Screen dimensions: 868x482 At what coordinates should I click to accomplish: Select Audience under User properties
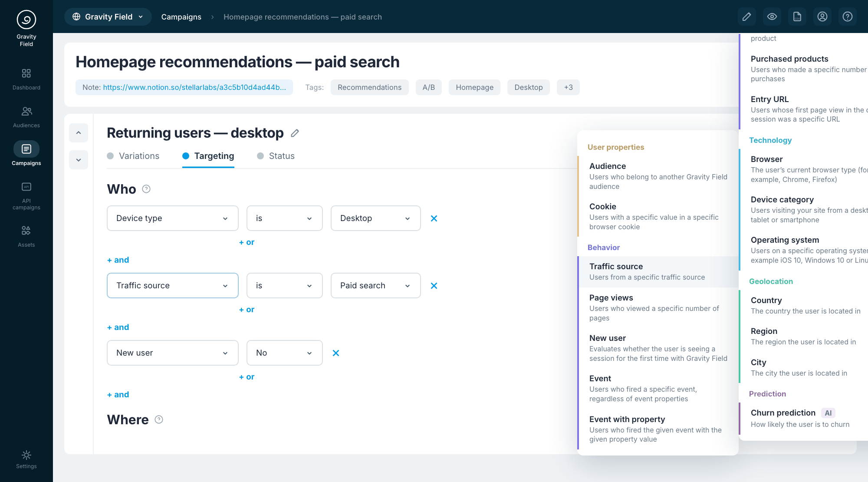pos(658,176)
